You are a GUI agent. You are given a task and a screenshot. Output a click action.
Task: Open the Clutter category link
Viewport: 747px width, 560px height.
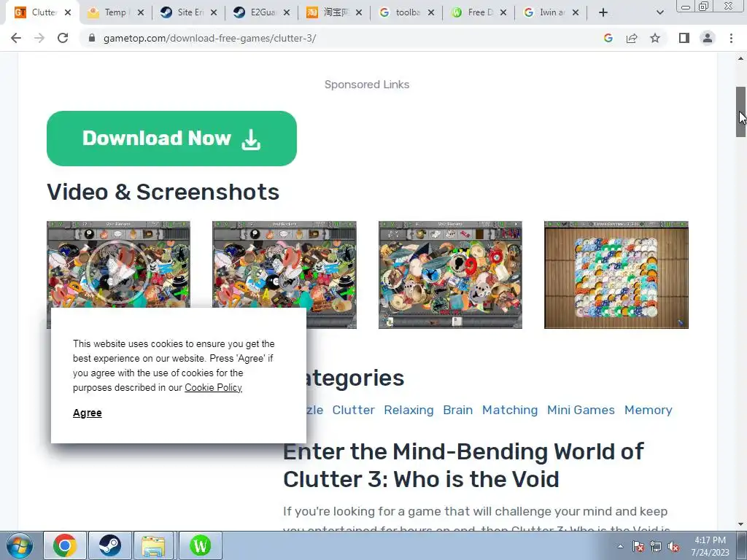[354, 410]
